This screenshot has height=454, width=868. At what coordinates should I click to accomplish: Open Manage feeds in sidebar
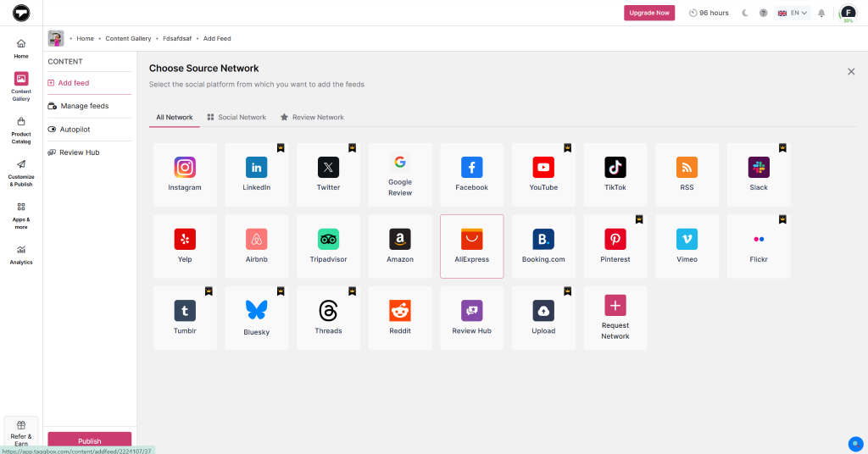[x=90, y=106]
